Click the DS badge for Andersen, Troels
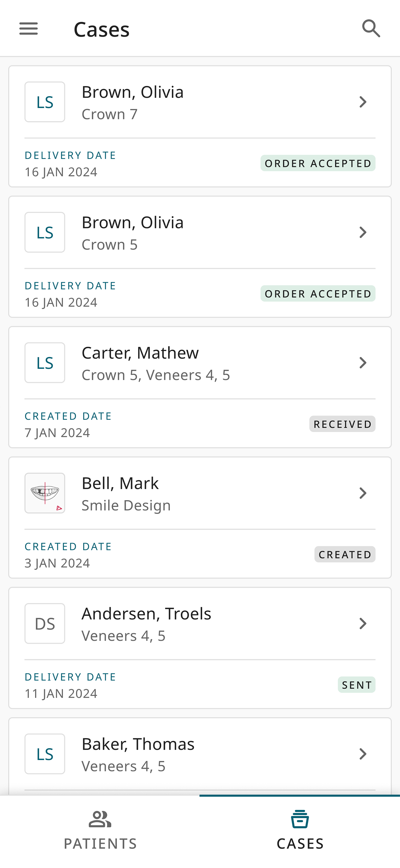This screenshot has height=868, width=400. coord(45,623)
